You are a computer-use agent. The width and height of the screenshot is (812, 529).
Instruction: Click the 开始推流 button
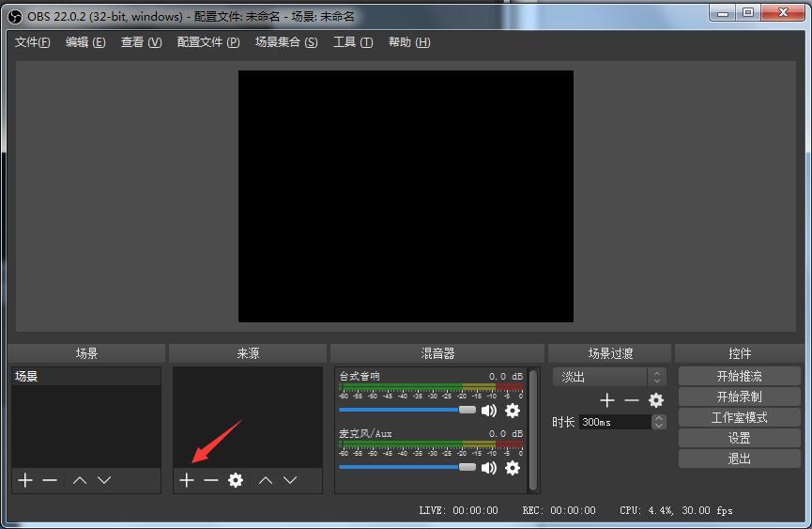tap(739, 376)
